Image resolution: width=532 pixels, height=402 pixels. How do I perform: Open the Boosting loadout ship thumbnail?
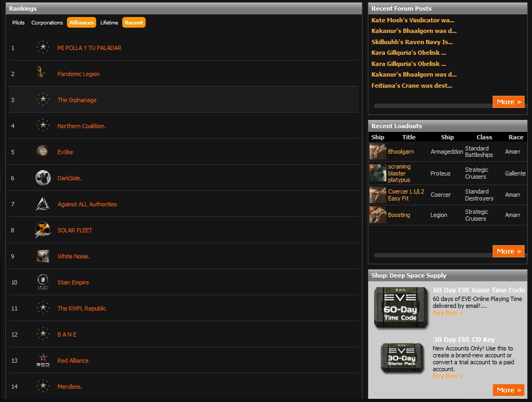[378, 215]
